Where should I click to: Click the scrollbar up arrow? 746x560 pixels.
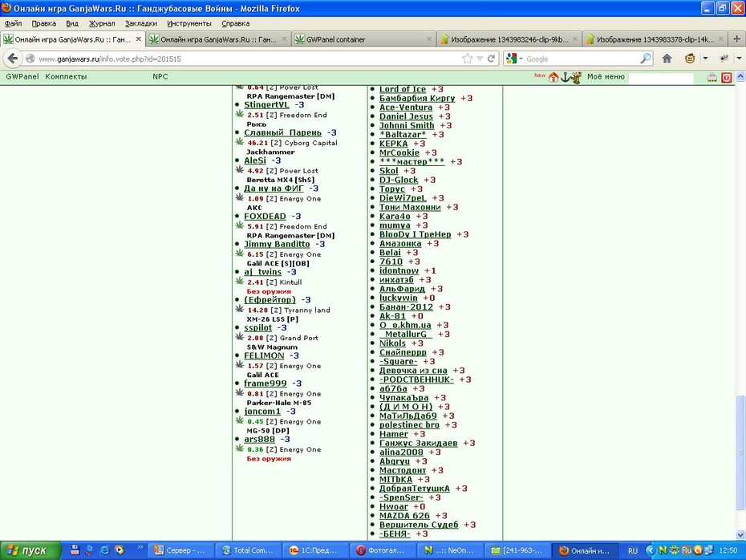(x=740, y=75)
